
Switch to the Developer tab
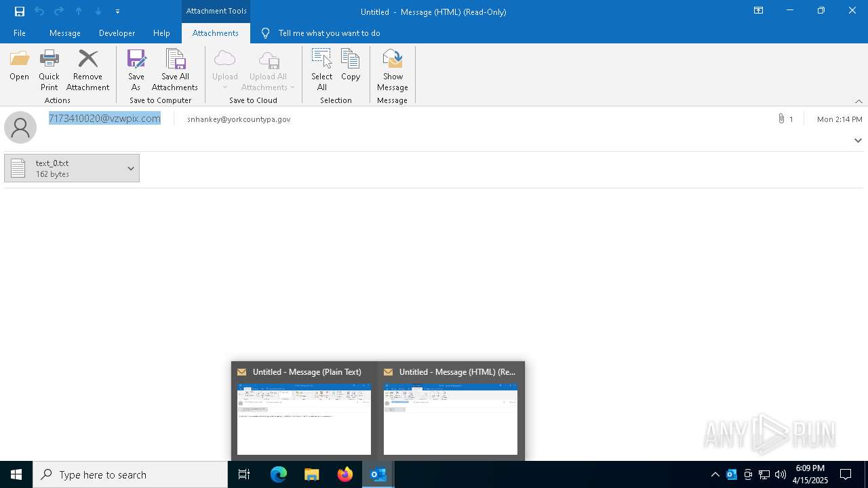point(117,33)
